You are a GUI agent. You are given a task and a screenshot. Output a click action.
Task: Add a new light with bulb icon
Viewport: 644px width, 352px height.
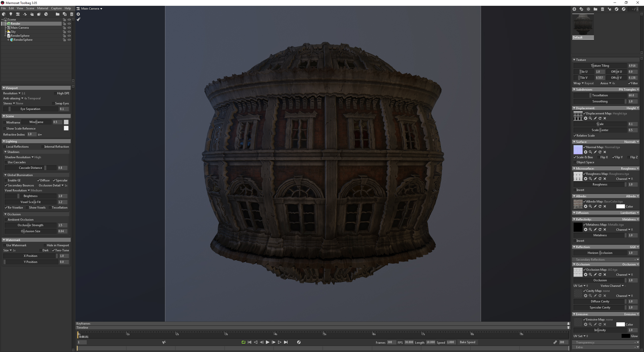[x=11, y=14]
